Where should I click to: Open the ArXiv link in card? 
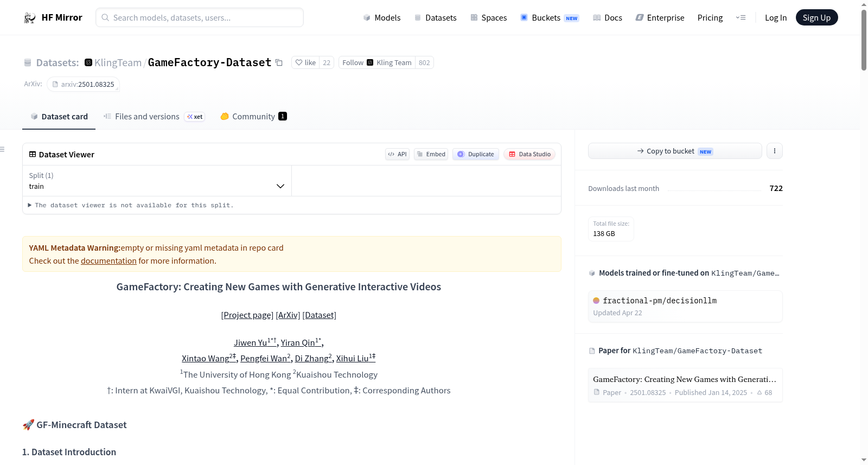(x=288, y=315)
